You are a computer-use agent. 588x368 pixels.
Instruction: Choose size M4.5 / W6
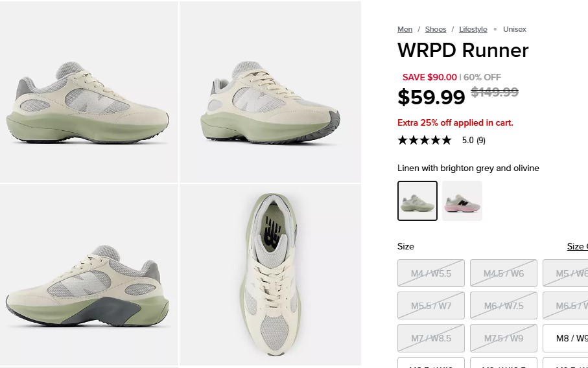[504, 273]
